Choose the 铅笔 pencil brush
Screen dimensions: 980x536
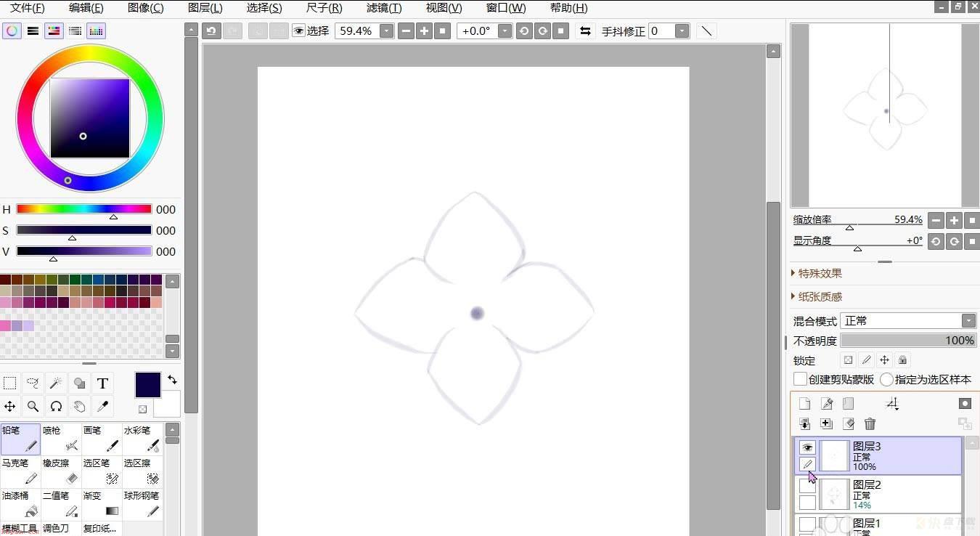pos(20,439)
